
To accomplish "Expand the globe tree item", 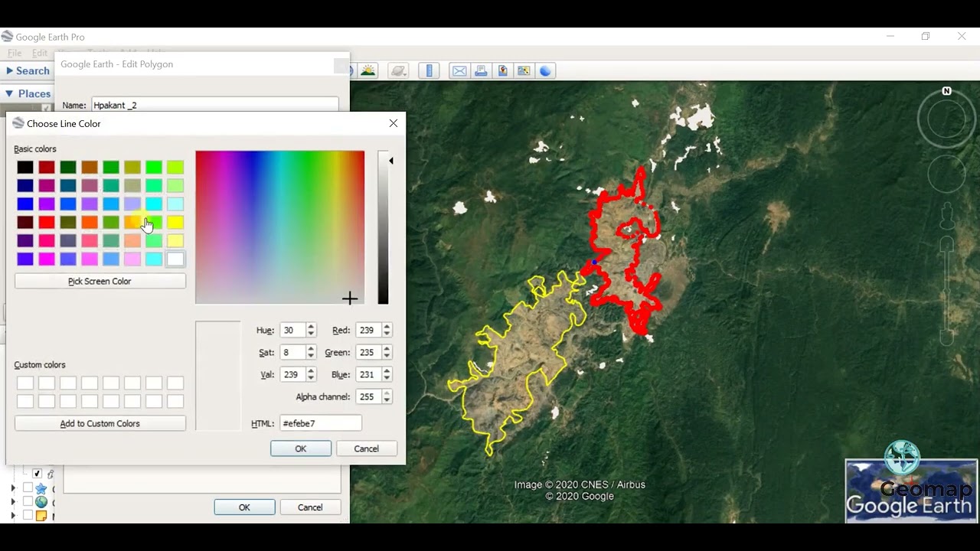I will [x=13, y=502].
